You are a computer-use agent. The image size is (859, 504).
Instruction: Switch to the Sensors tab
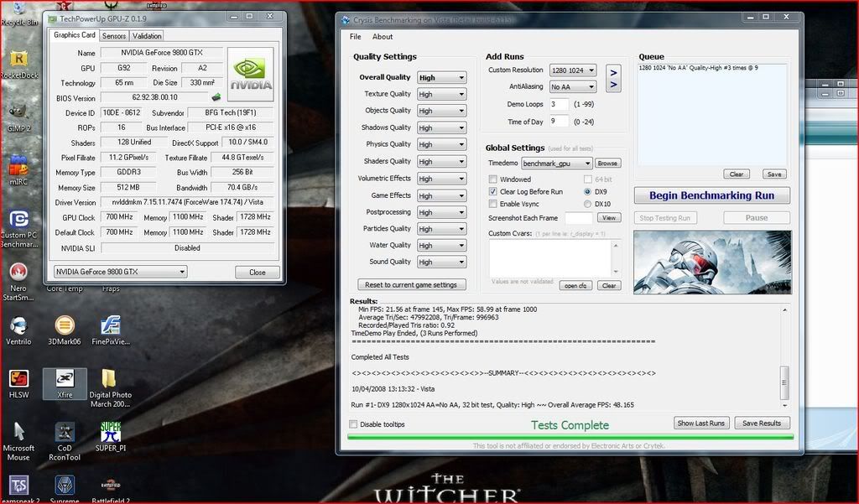114,36
